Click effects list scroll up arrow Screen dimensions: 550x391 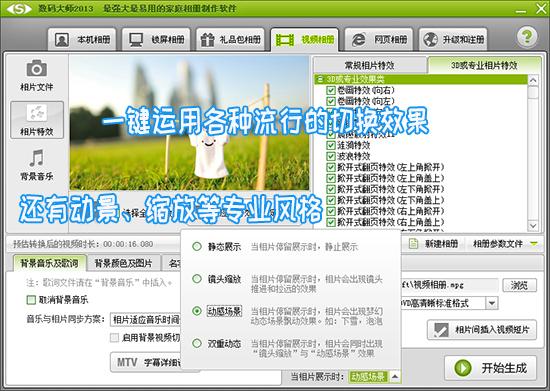pos(533,80)
